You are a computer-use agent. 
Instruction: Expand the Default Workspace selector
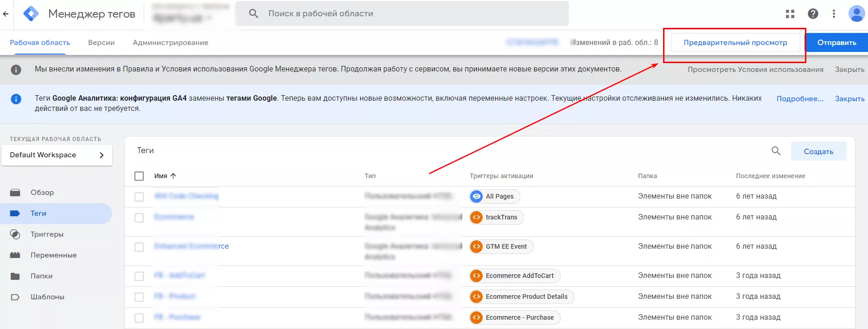[x=57, y=155]
